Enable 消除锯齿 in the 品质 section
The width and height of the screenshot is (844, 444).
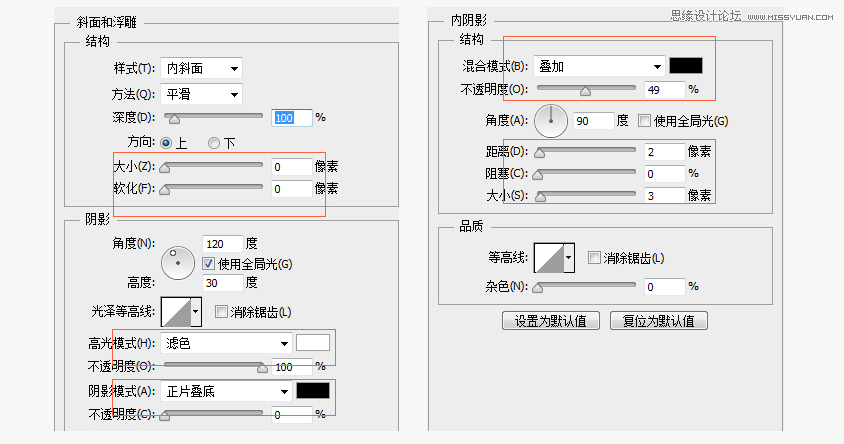pos(594,258)
